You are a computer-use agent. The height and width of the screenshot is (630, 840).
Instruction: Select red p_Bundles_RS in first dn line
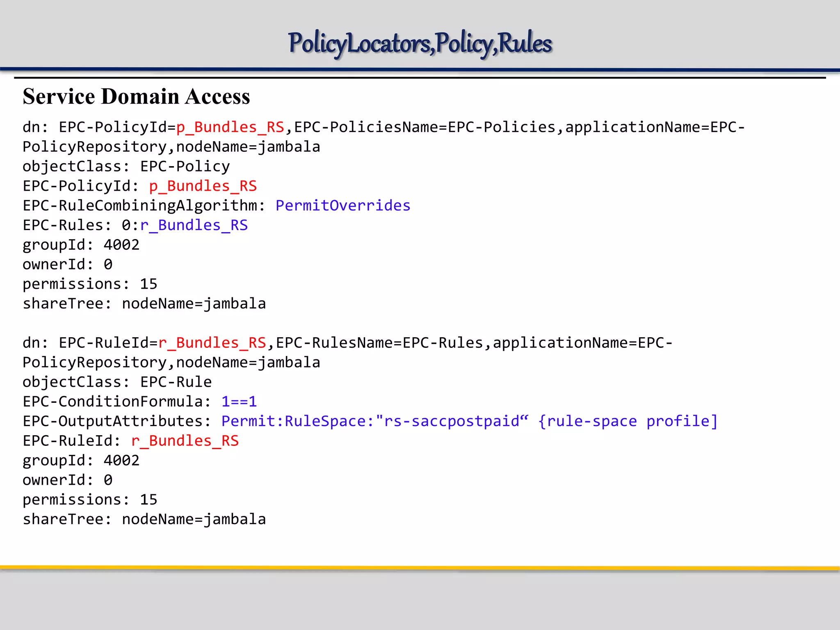click(x=230, y=127)
